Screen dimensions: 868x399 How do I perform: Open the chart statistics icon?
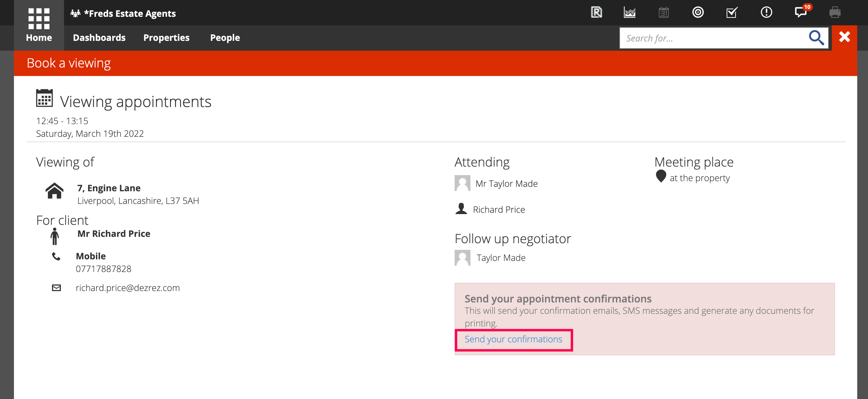[x=629, y=12]
